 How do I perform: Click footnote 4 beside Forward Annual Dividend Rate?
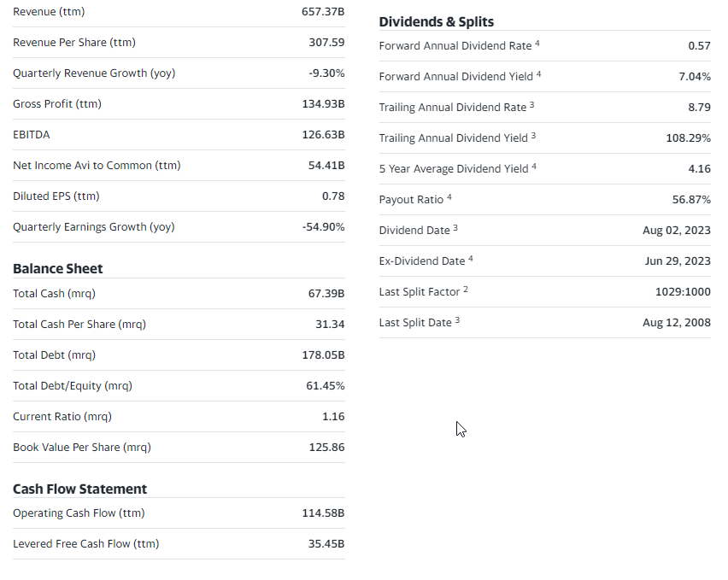tap(537, 44)
